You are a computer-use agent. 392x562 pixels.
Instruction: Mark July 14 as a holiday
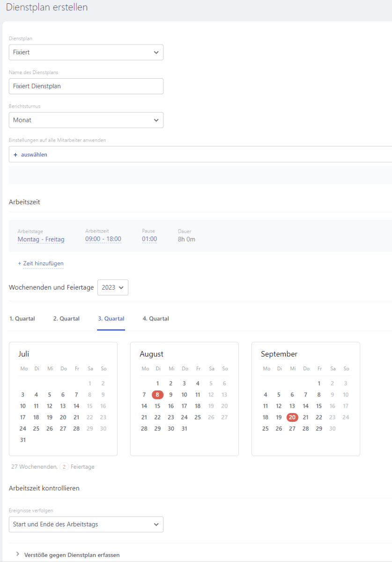pyautogui.click(x=76, y=406)
